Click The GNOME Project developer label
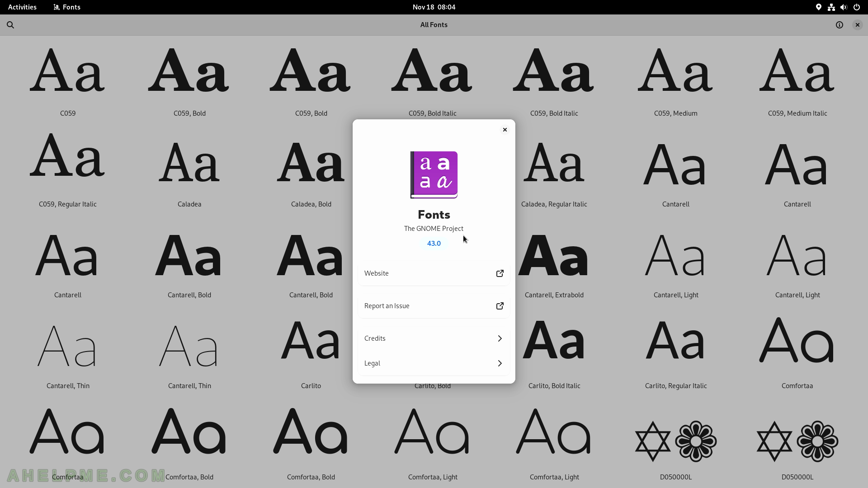868x488 pixels. [434, 229]
